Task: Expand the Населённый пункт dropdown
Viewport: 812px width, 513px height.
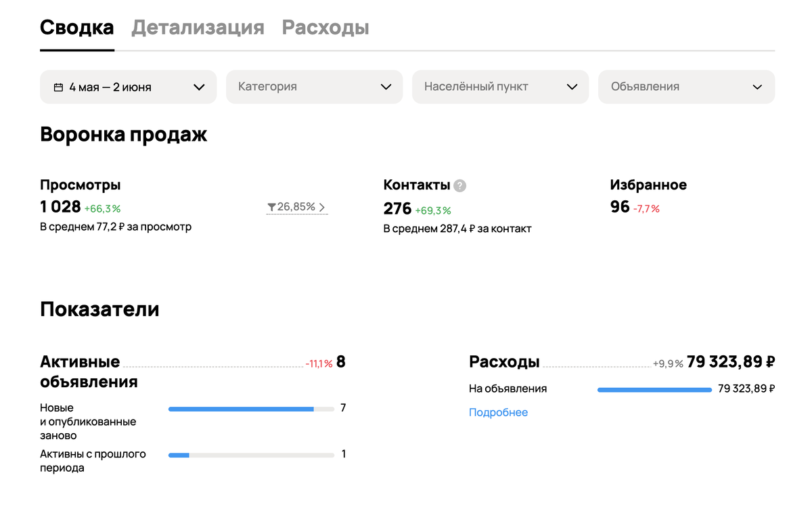Action: (x=501, y=87)
